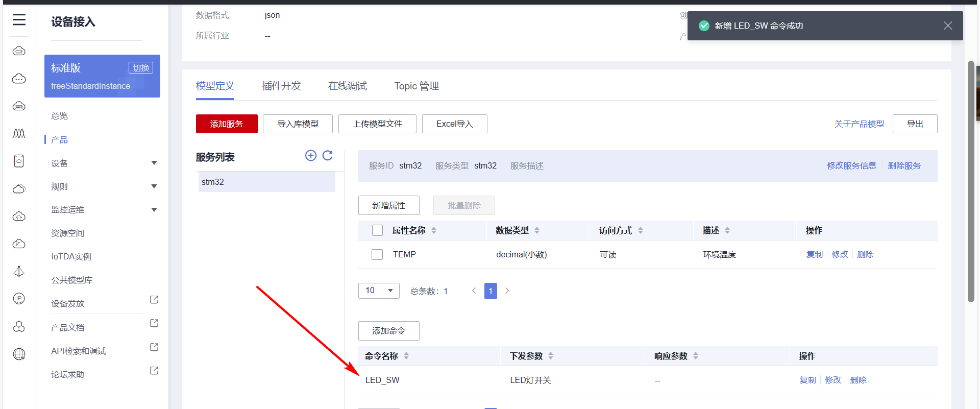Close the LED_SW success notification

point(948,26)
